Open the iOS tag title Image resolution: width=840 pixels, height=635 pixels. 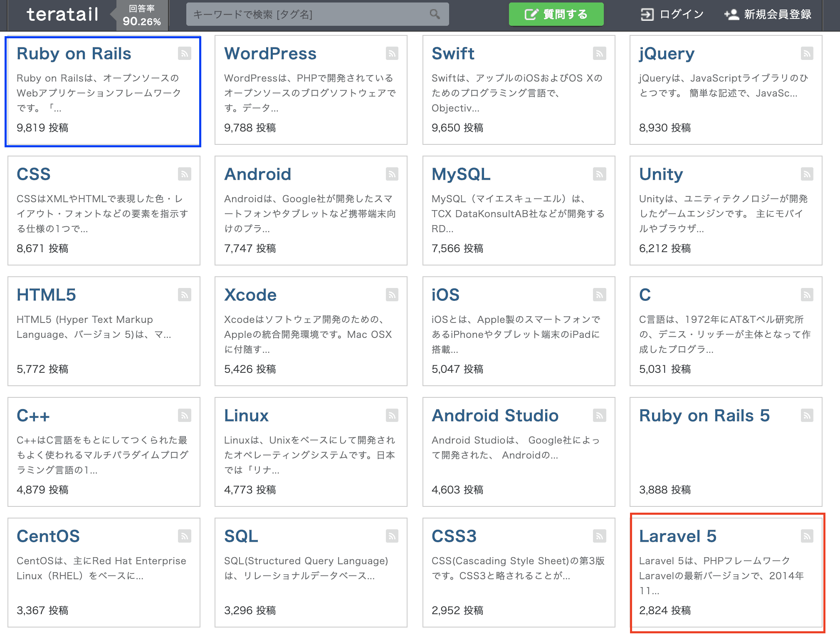(445, 295)
